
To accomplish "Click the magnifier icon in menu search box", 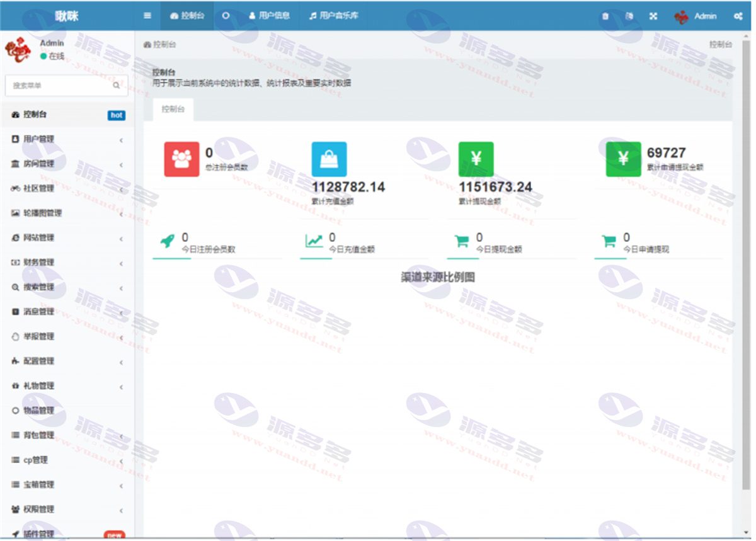I will pyautogui.click(x=117, y=85).
